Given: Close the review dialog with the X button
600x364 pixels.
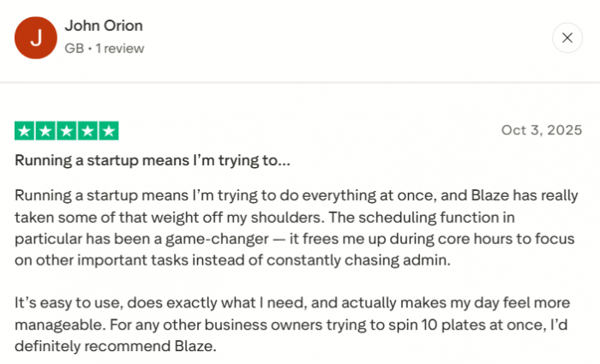Looking at the screenshot, I should 567,38.
